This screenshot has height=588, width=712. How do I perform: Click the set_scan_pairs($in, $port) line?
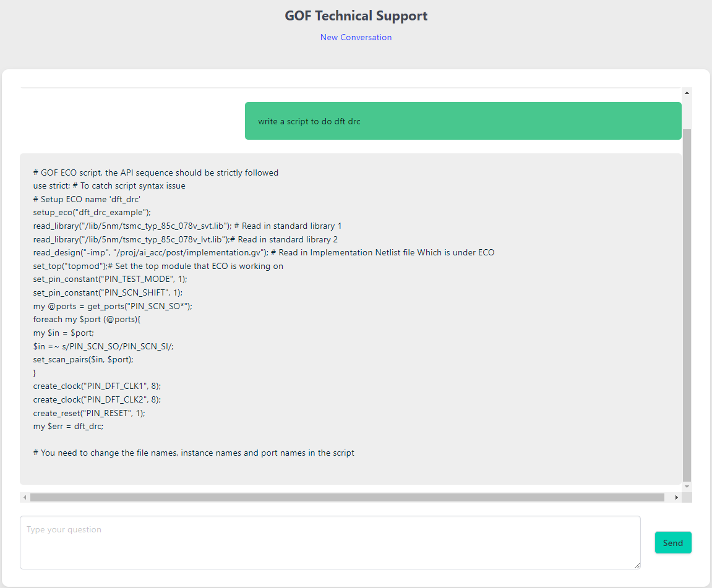coord(84,359)
